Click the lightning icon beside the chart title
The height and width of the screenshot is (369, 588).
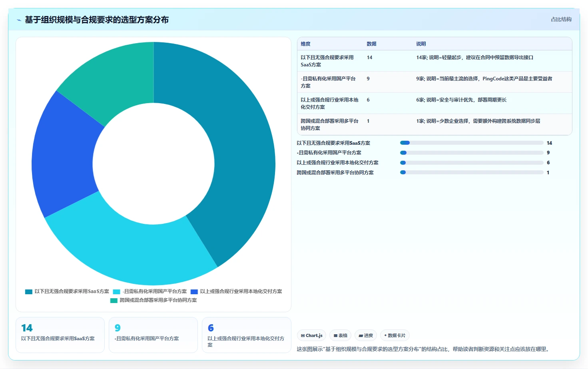coord(19,20)
